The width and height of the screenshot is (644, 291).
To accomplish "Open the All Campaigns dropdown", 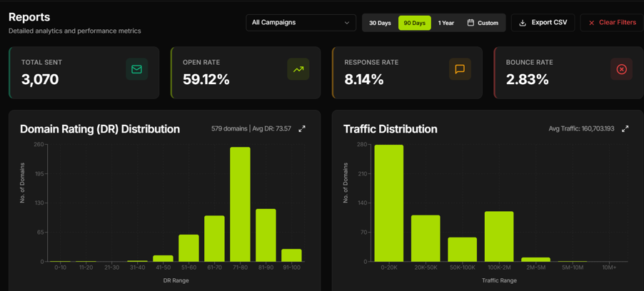I will point(301,23).
